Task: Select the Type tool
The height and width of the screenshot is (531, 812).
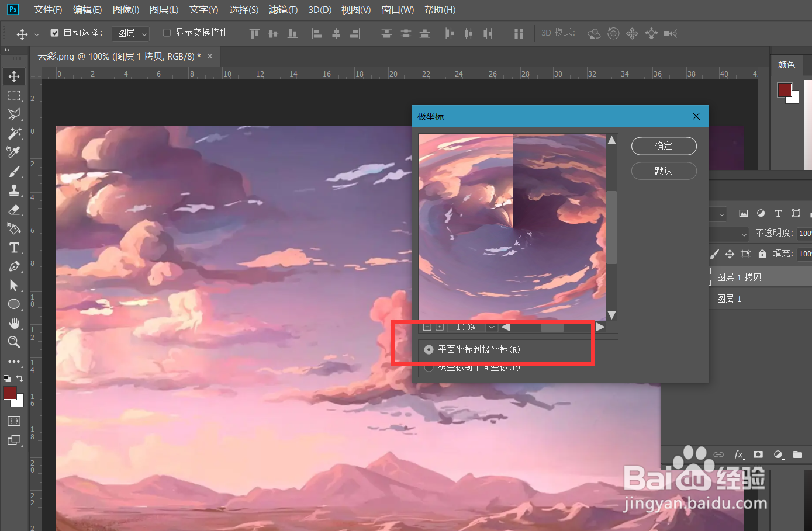Action: [x=14, y=248]
